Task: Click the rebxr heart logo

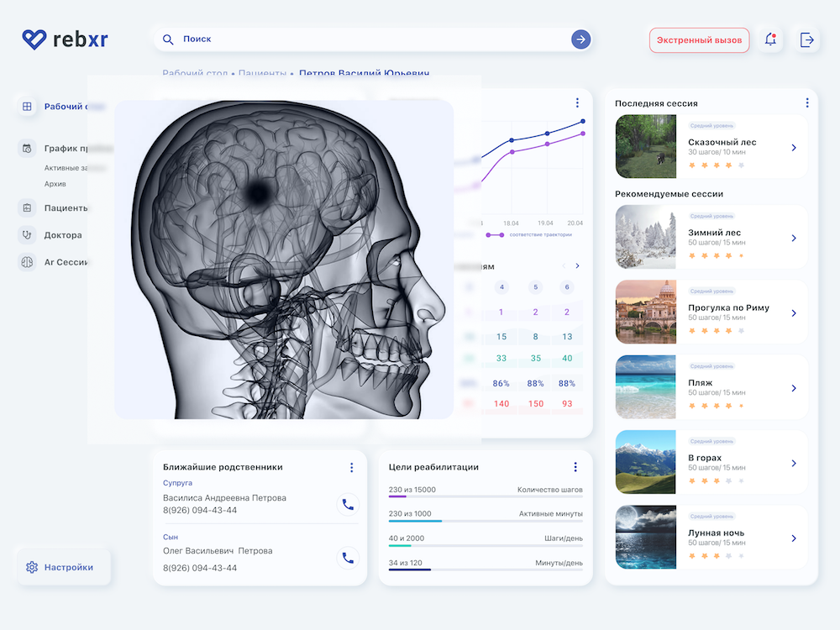Action: tap(34, 39)
